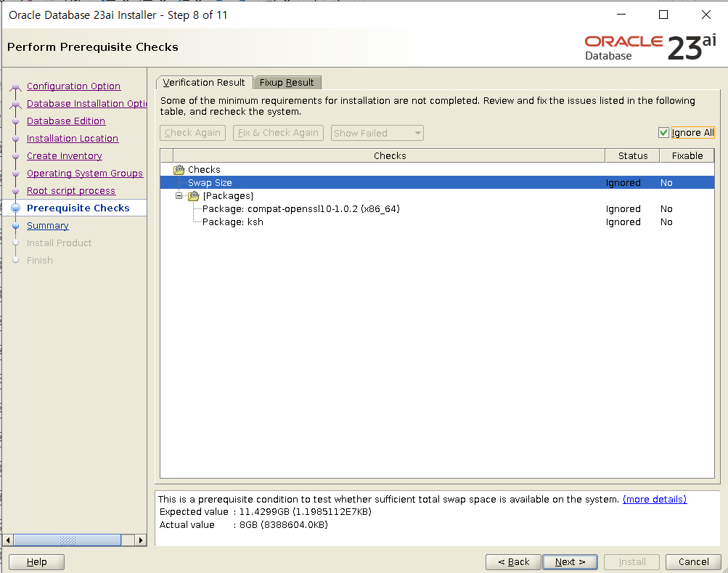Click the Status column header
The image size is (728, 573).
click(x=632, y=155)
